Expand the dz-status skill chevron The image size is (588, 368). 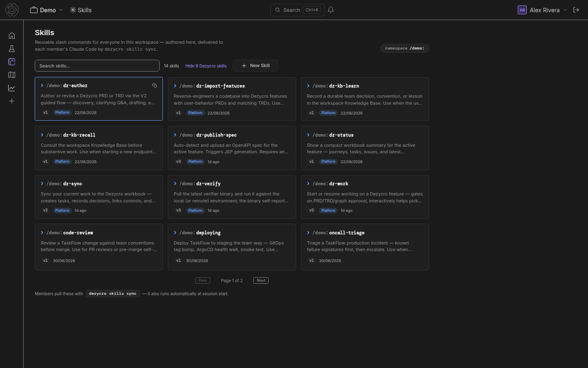(308, 135)
